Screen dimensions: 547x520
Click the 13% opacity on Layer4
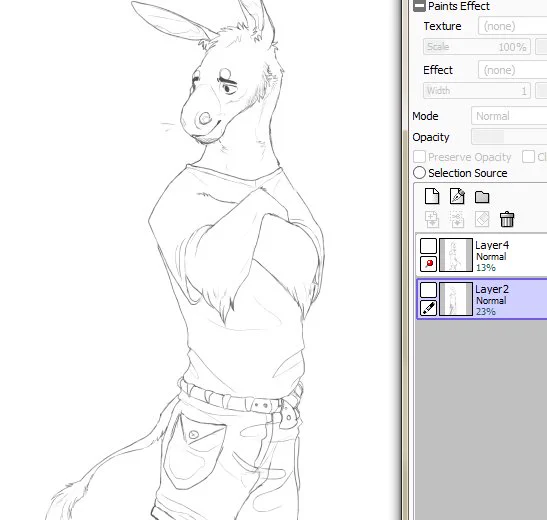coord(486,267)
